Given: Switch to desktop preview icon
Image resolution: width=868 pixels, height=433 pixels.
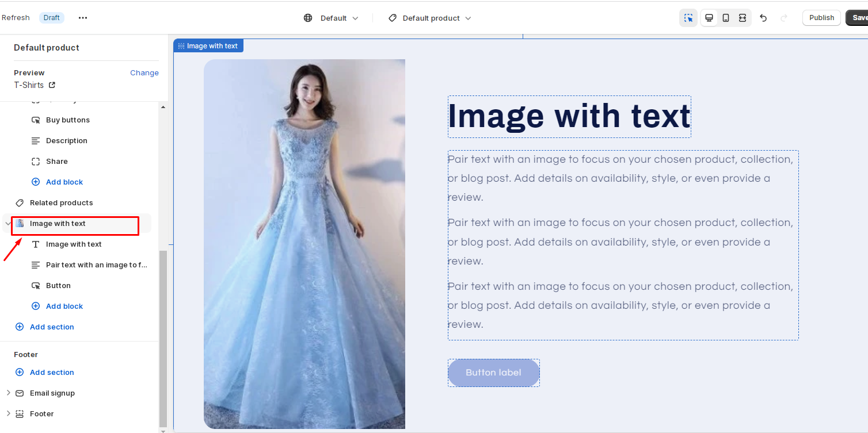Looking at the screenshot, I should pos(709,18).
